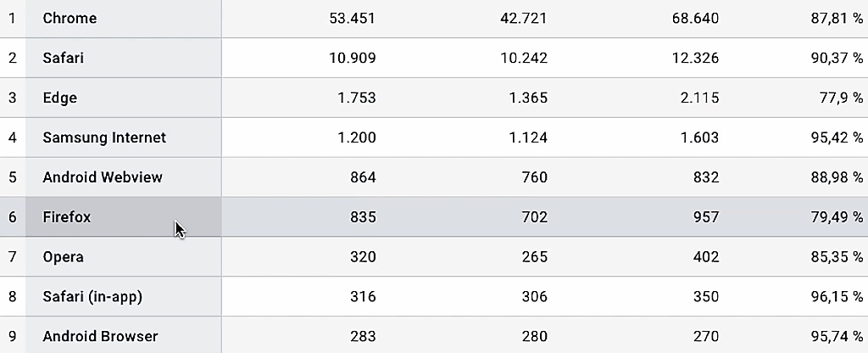Click the Opera browser name
868x353 pixels.
tap(63, 257)
